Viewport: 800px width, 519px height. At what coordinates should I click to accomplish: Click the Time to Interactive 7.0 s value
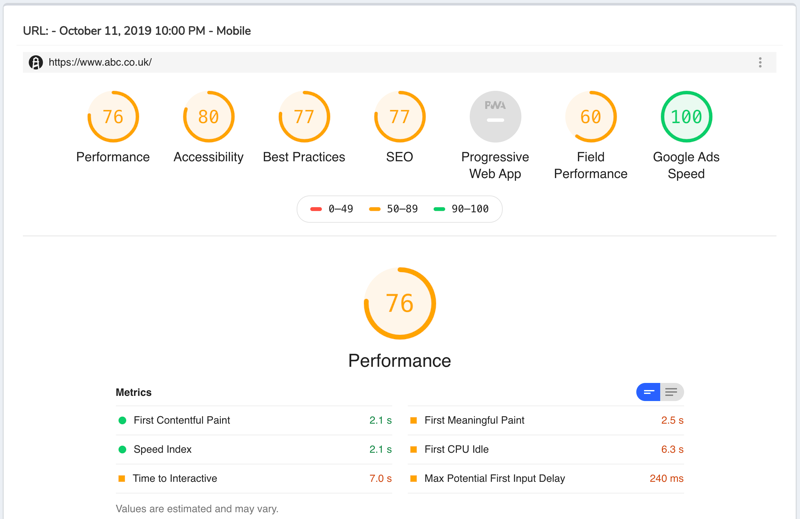point(381,479)
